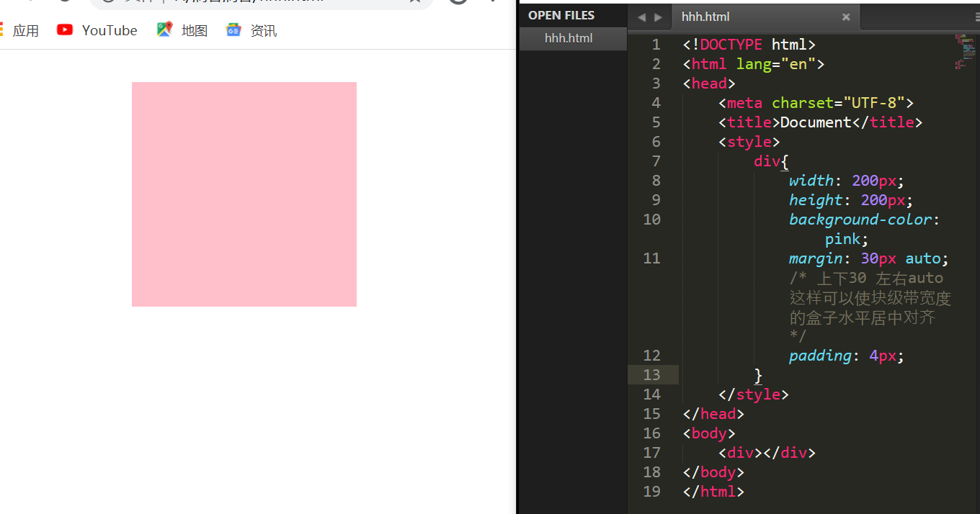Image resolution: width=980 pixels, height=514 pixels.
Task: Click the pink box in the browser page
Action: click(244, 194)
